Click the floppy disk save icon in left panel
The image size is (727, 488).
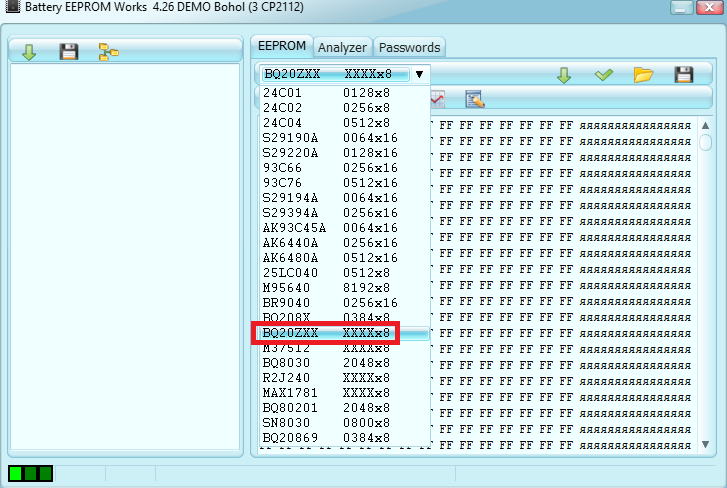(69, 51)
